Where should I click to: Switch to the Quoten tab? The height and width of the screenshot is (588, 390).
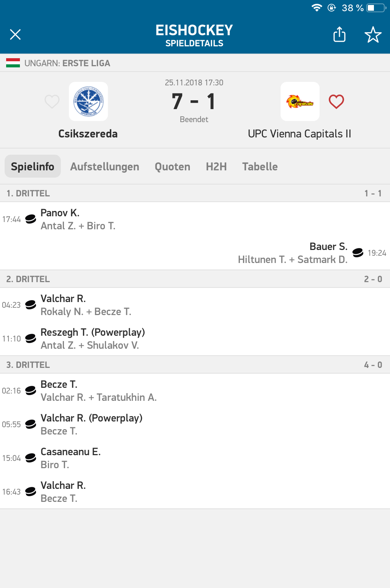[x=172, y=167]
